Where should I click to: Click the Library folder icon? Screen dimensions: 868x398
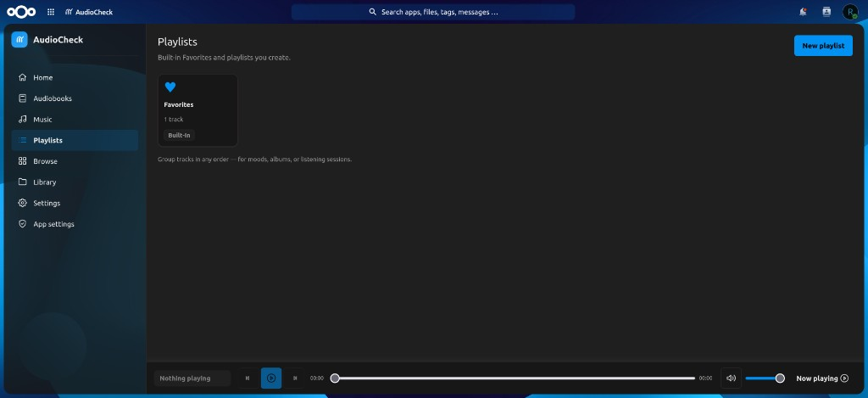(x=23, y=182)
